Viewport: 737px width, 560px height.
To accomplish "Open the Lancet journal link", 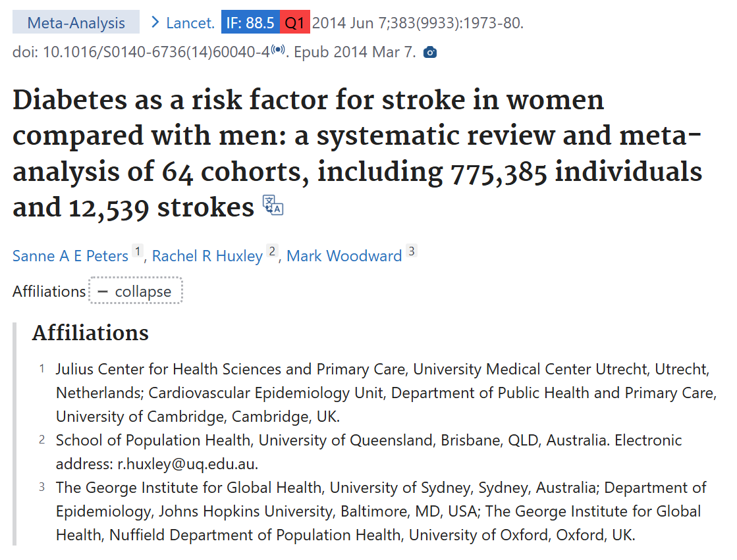I will (x=190, y=23).
